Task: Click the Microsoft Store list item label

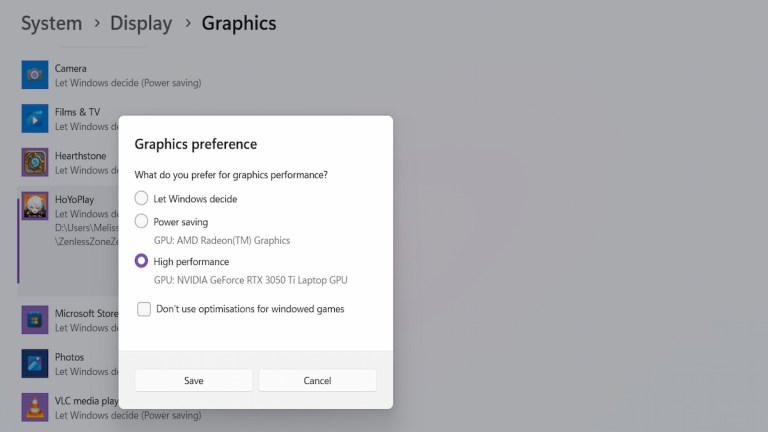Action: [x=88, y=314]
